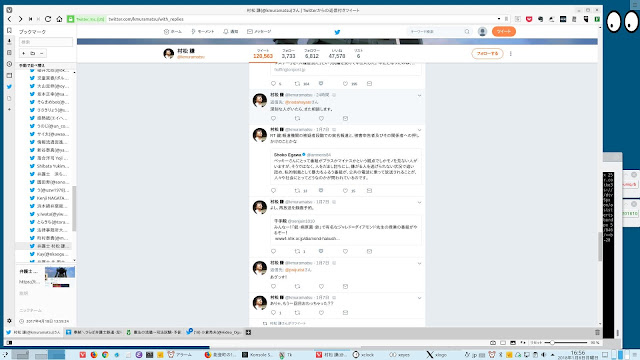This screenshot has width=640, height=360.
Task: Click the Pocket extension icon
Action: (x=529, y=19)
